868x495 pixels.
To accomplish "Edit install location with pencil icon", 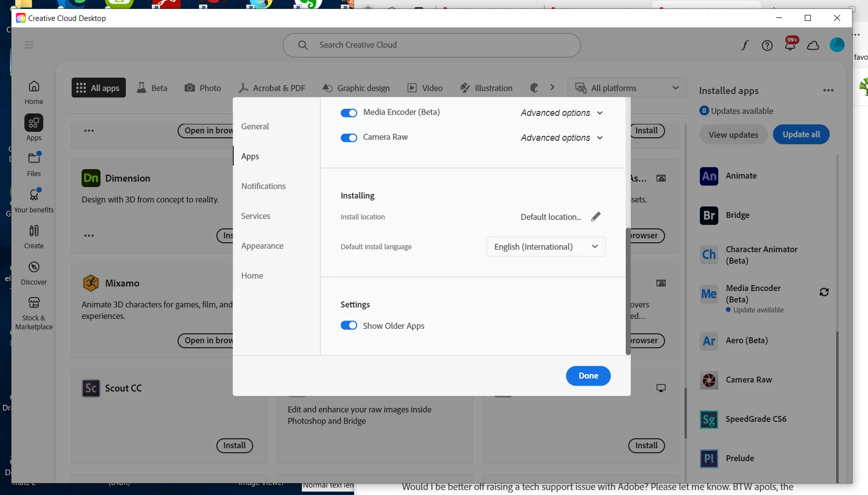I will (596, 216).
